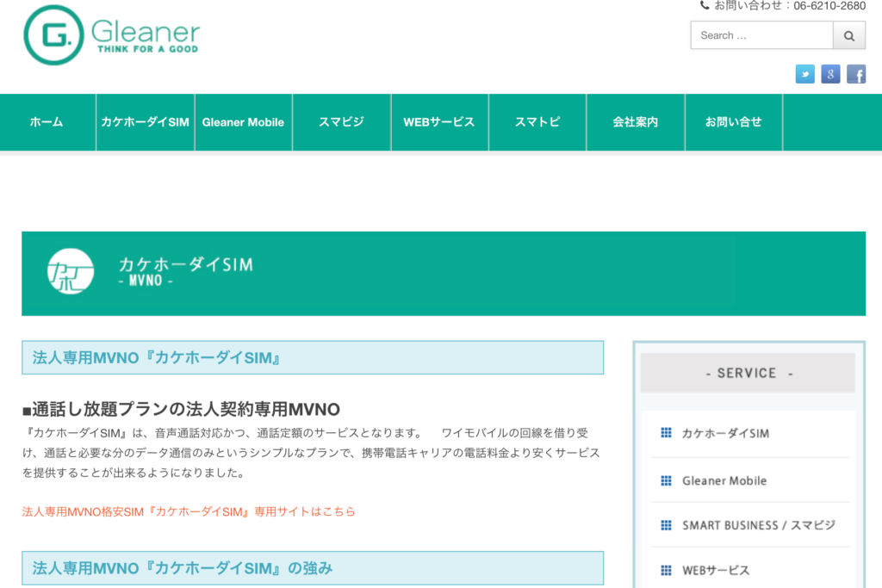882x588 pixels.
Task: Open カケホーダイSIM link in SERVICE sidebar
Action: 725,433
